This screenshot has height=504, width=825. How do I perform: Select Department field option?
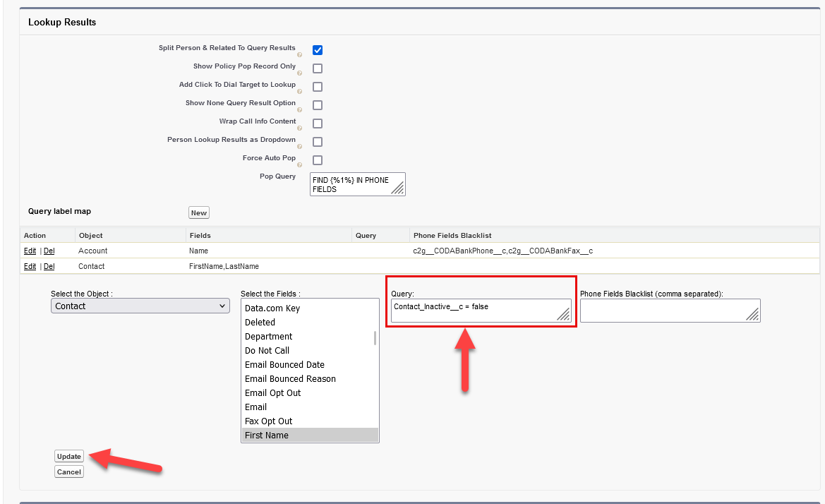click(x=309, y=337)
